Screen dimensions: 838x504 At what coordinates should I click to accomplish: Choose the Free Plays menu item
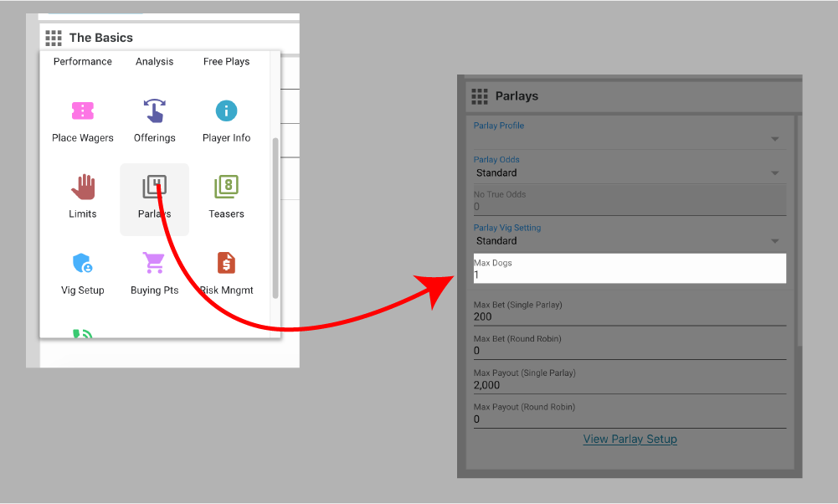pos(226,62)
